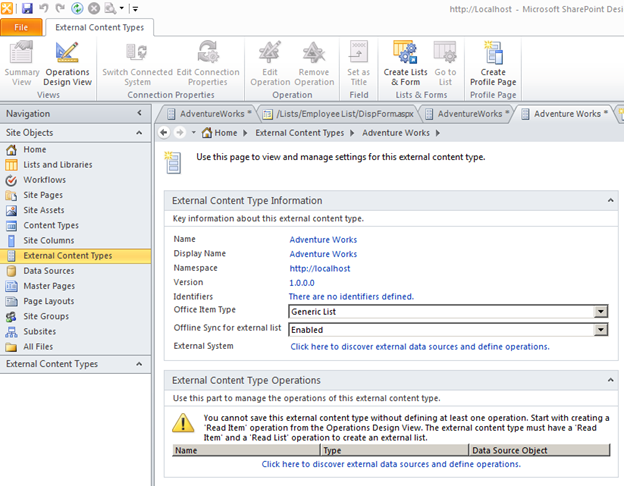Switch to Operations Design View
624x486 pixels.
pyautogui.click(x=68, y=64)
